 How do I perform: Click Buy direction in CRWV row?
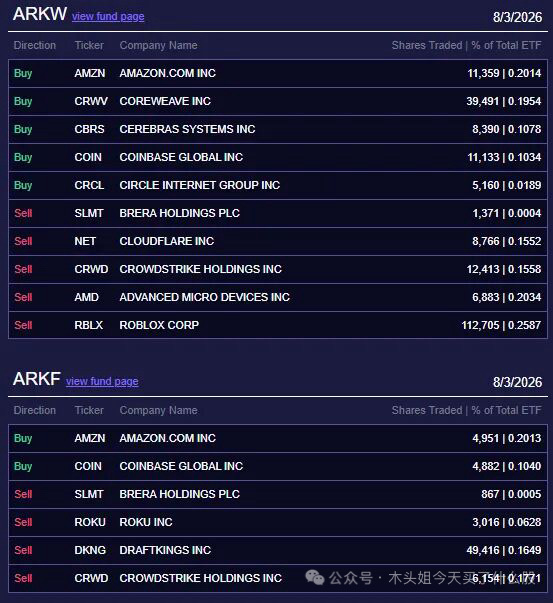point(23,101)
